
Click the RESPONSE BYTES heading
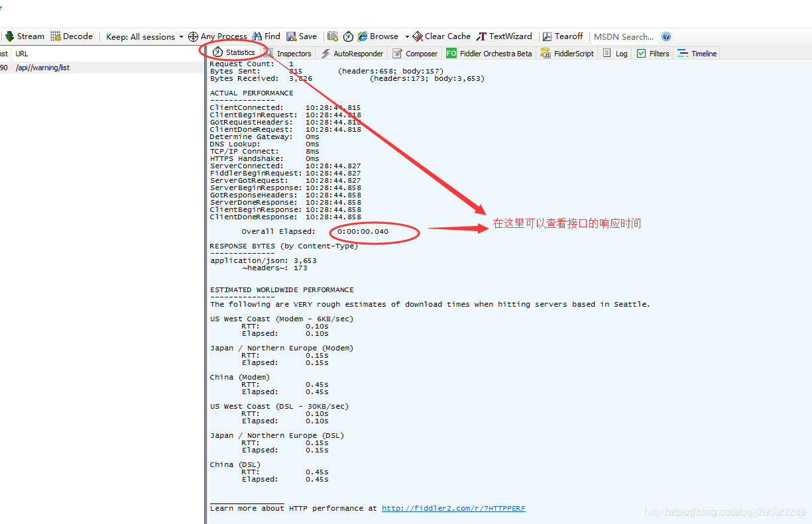coord(284,246)
